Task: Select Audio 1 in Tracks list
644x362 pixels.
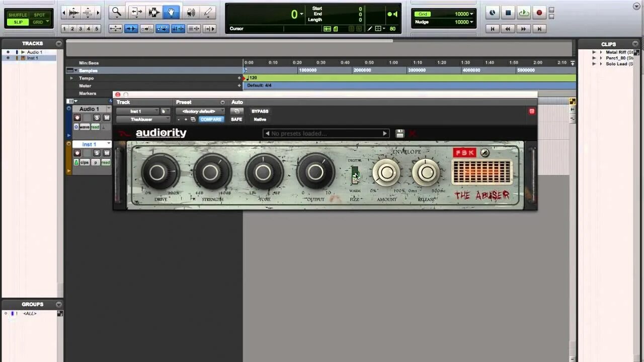Action: click(x=34, y=52)
